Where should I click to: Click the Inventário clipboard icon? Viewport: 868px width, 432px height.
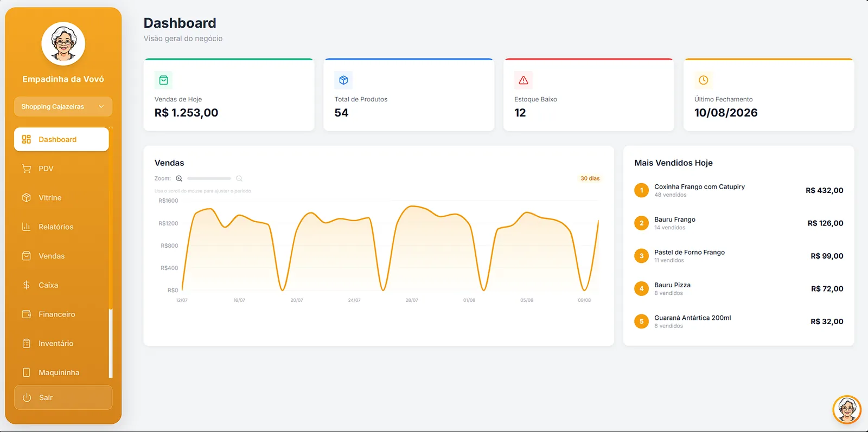(27, 344)
